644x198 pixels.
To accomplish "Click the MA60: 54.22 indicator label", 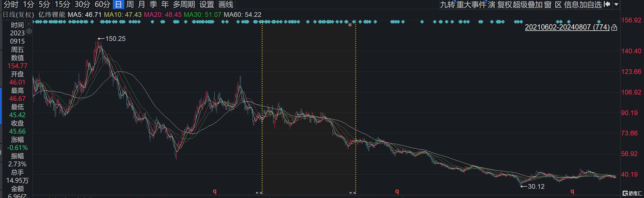I will click(242, 15).
